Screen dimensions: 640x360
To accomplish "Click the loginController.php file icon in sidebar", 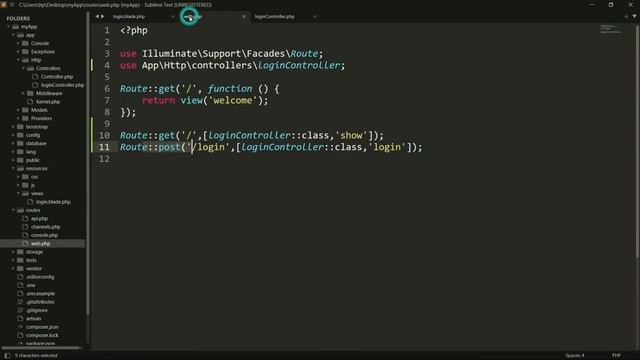I will [x=35, y=85].
